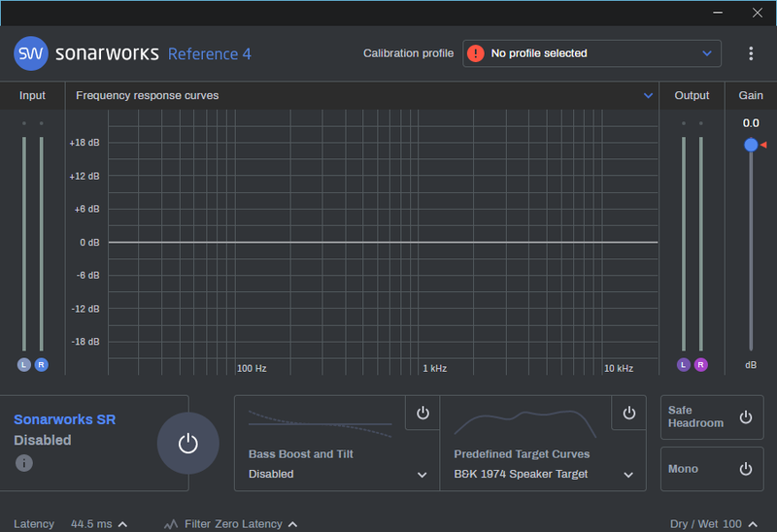Image resolution: width=777 pixels, height=532 pixels.
Task: Click the red warning icon in profile selector
Action: [x=475, y=53]
